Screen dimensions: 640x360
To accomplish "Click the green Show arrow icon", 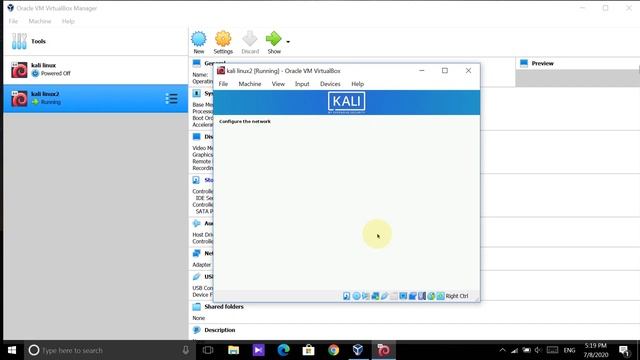I will pyautogui.click(x=273, y=39).
